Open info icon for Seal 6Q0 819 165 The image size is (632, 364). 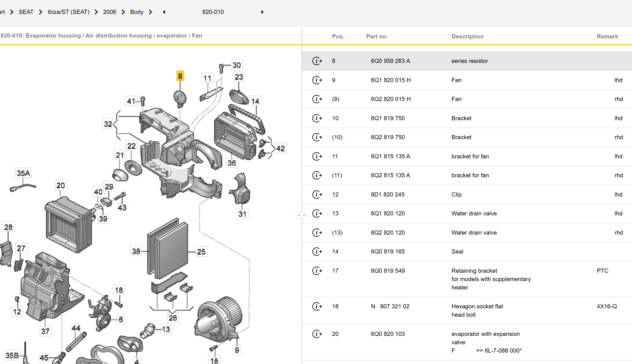(x=317, y=252)
